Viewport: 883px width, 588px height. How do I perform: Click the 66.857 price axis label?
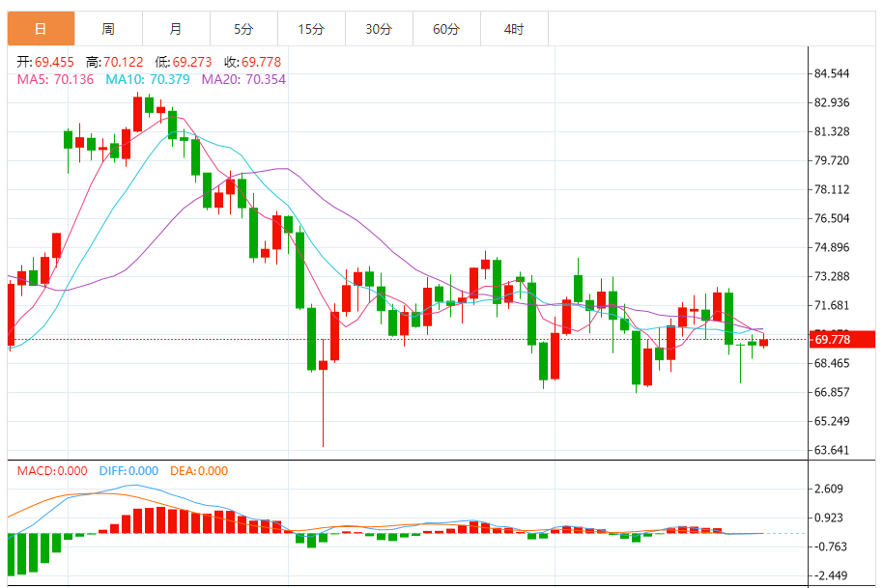(x=832, y=392)
